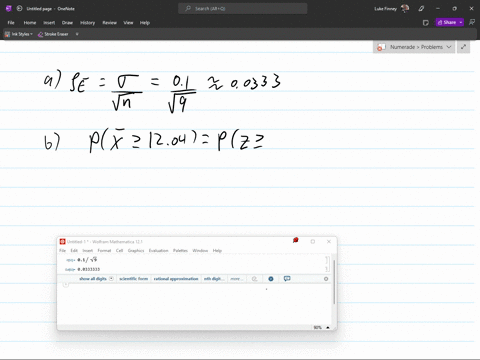Switch to the View tab
The width and height of the screenshot is (480, 360).
[x=128, y=23]
